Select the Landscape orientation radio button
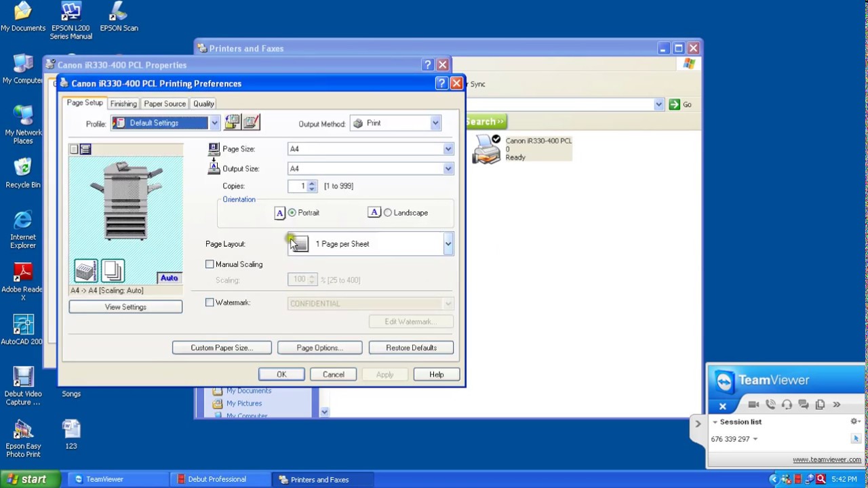This screenshot has height=488, width=868. pyautogui.click(x=388, y=213)
